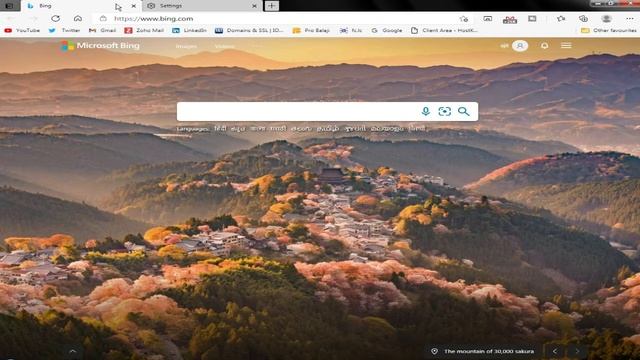The height and width of the screenshot is (360, 640).
Task: Show next background image arrow
Action: coord(577,351)
